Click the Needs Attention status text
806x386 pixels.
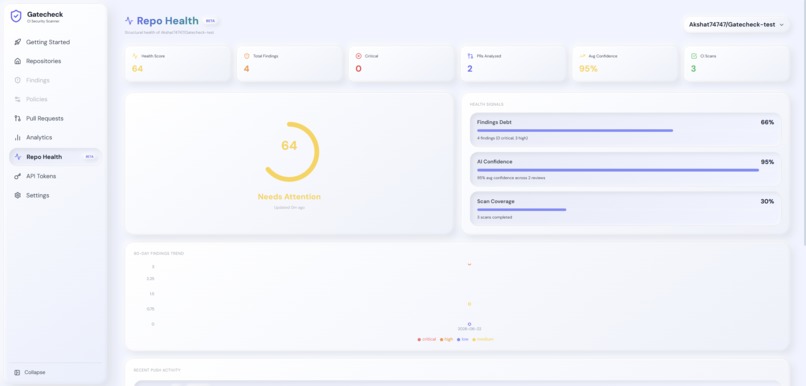[289, 197]
